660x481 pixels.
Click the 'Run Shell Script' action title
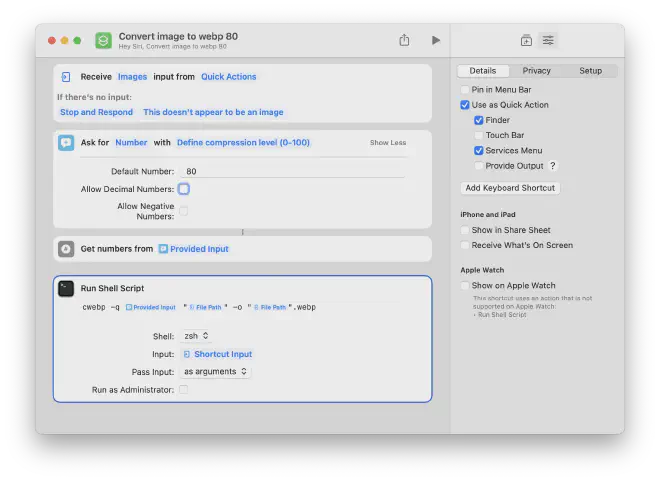(x=112, y=288)
